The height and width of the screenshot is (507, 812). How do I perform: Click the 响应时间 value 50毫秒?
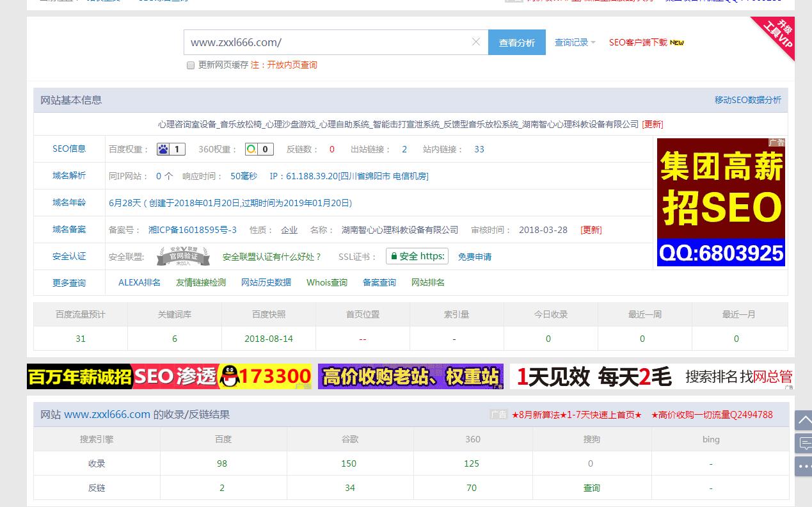point(244,176)
